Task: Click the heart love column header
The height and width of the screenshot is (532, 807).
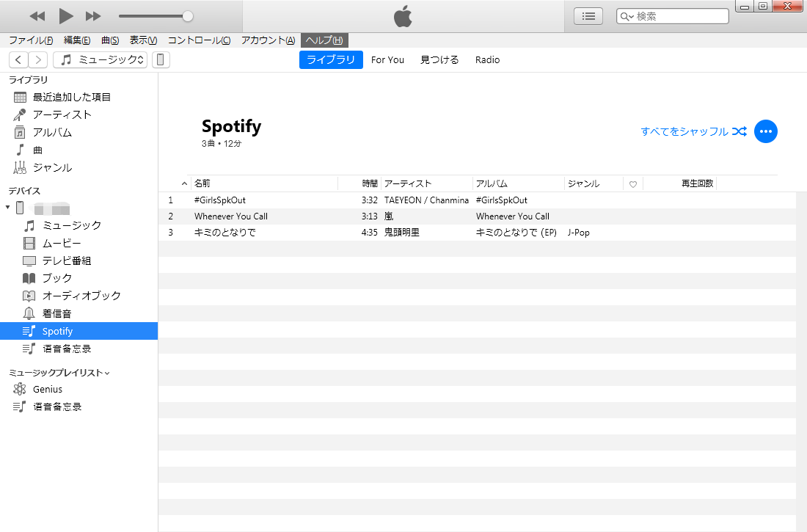Action: point(633,184)
